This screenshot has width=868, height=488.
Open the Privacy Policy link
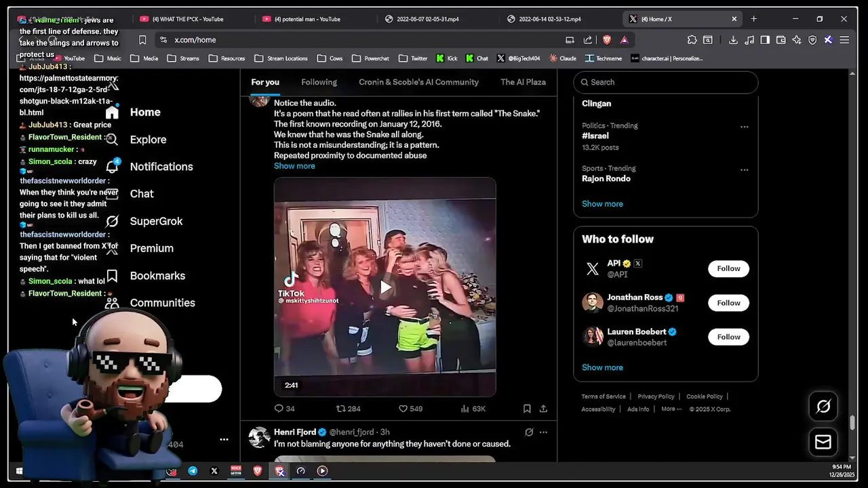coord(656,396)
